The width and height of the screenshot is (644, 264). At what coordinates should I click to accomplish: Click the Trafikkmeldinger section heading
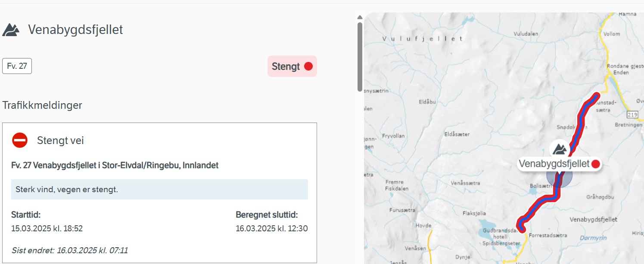click(x=42, y=105)
